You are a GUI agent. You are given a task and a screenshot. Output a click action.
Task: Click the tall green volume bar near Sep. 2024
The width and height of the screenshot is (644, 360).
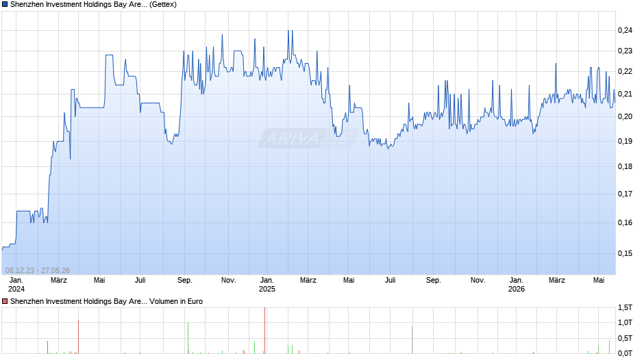(188, 338)
